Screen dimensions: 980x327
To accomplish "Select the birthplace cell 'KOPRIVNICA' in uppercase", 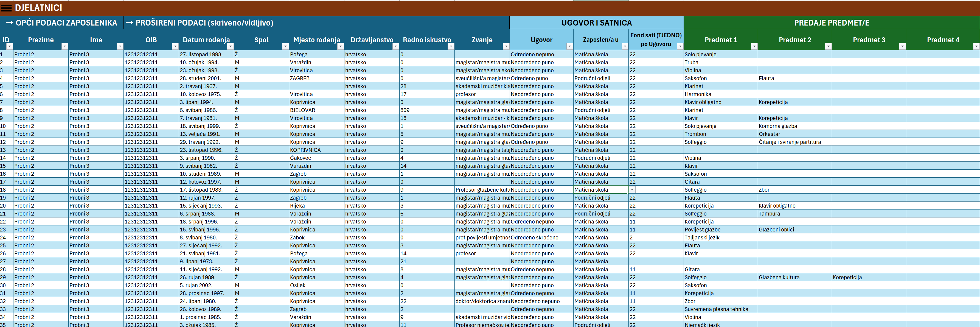I will point(316,150).
